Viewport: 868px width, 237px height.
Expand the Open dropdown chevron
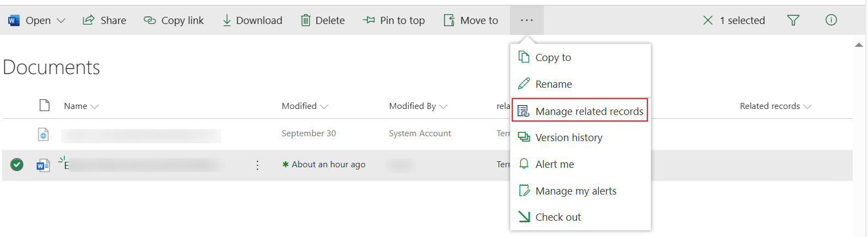pyautogui.click(x=61, y=21)
